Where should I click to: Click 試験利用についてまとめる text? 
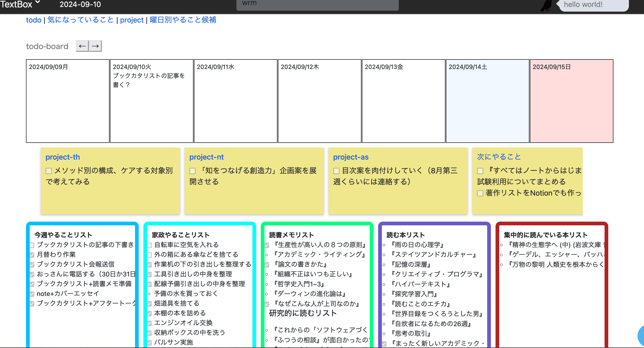point(521,181)
